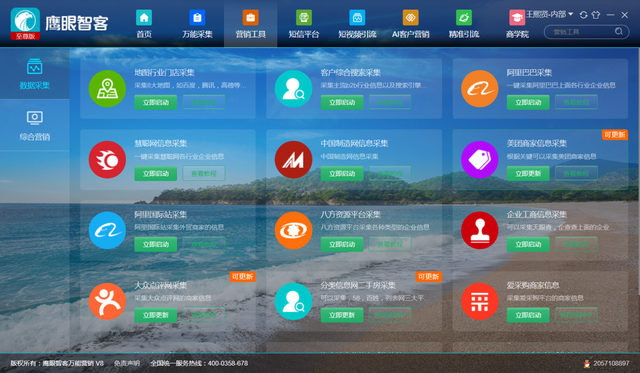Screen dimensions: 640x373
Task: Open 查看教程 for 大众点评网采集
Action: point(204,315)
